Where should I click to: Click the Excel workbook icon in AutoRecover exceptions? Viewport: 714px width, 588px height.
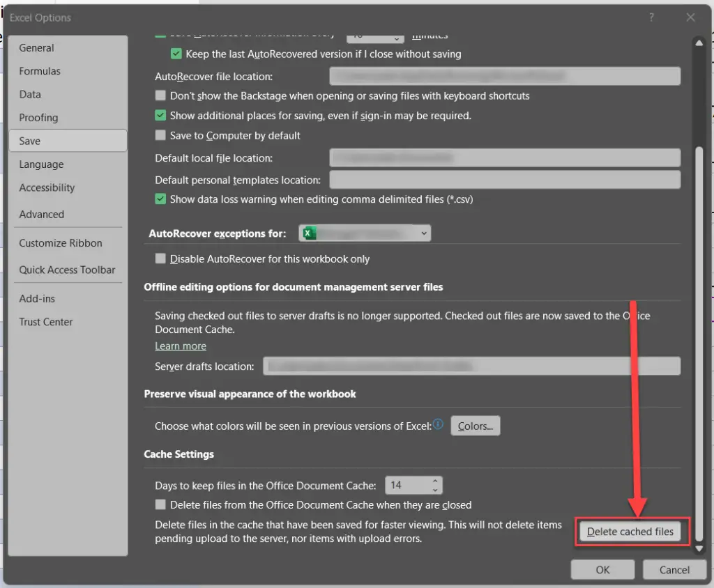(x=310, y=233)
